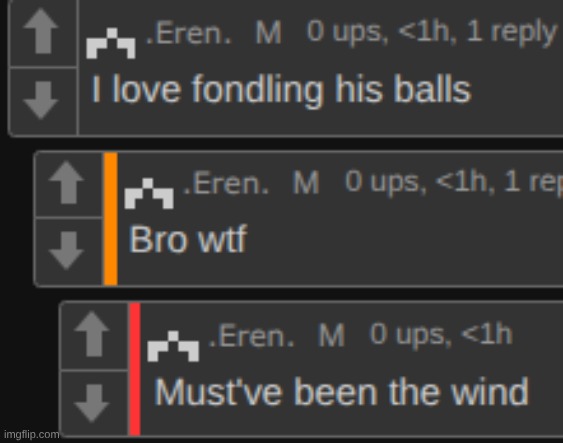
Task: Open .Eren. profile from the top comment
Action: coord(188,33)
